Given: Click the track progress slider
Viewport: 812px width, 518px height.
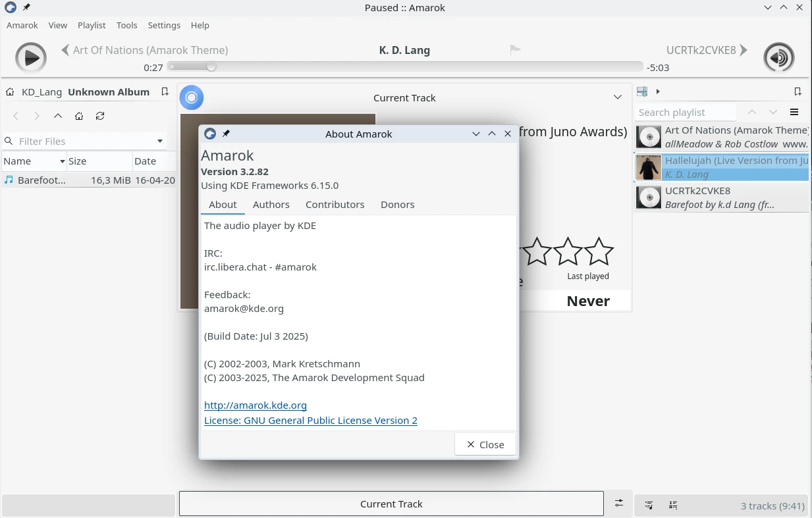Looking at the screenshot, I should click(405, 66).
